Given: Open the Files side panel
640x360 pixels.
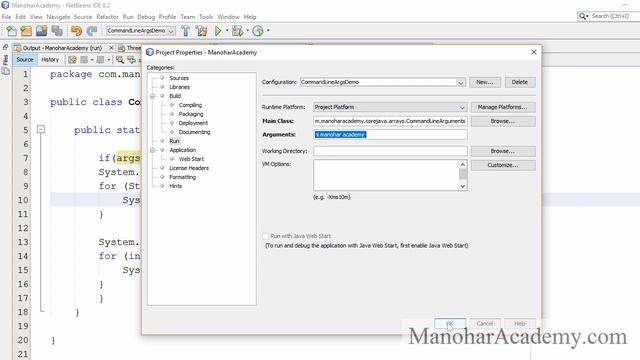Looking at the screenshot, I should (5, 60).
